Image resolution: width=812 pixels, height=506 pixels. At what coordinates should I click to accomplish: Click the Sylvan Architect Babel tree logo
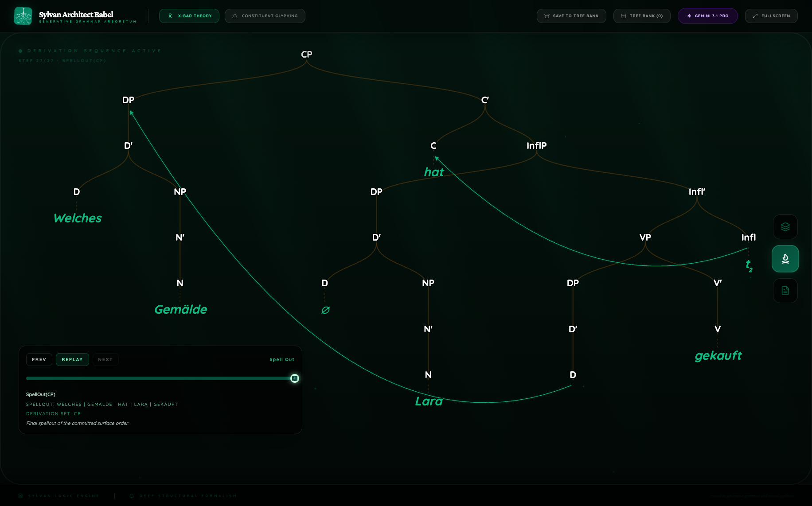point(23,16)
